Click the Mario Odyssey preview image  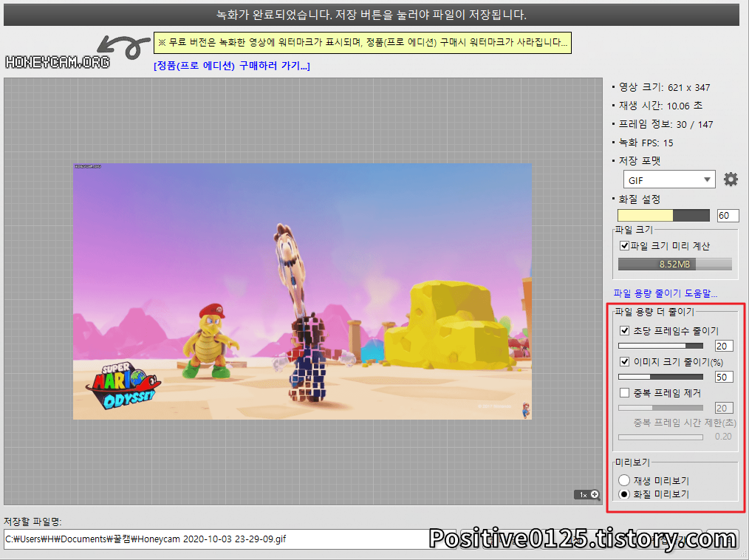[302, 292]
